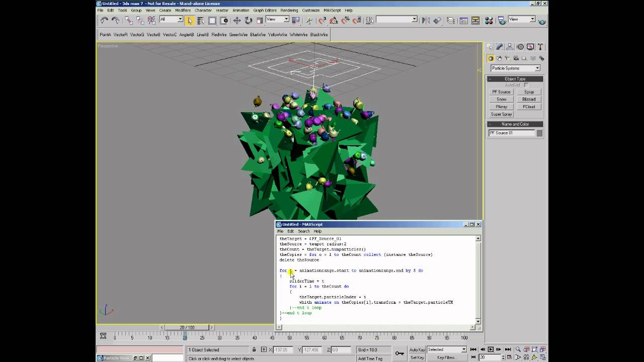Image resolution: width=644 pixels, height=362 pixels.
Task: Click the PF Source 01 name field
Action: click(x=512, y=133)
